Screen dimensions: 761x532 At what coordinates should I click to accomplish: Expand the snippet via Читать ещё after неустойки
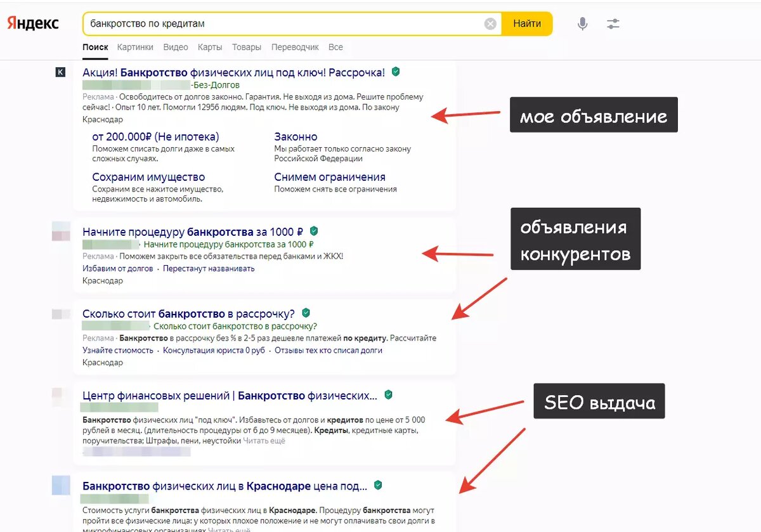coord(264,441)
